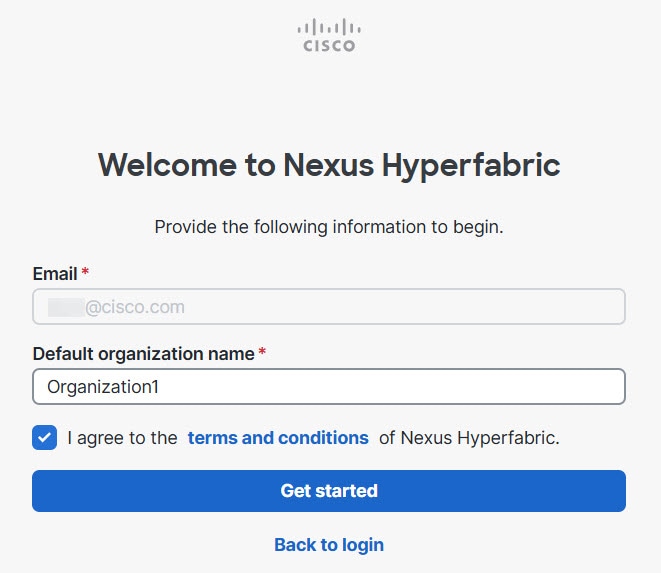Click the red asterisk beside Email
Viewport: 661px width, 573px height.
[x=85, y=271]
